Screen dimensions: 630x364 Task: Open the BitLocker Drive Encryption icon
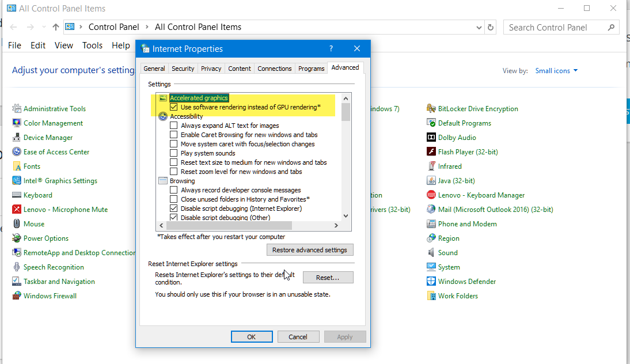point(431,108)
